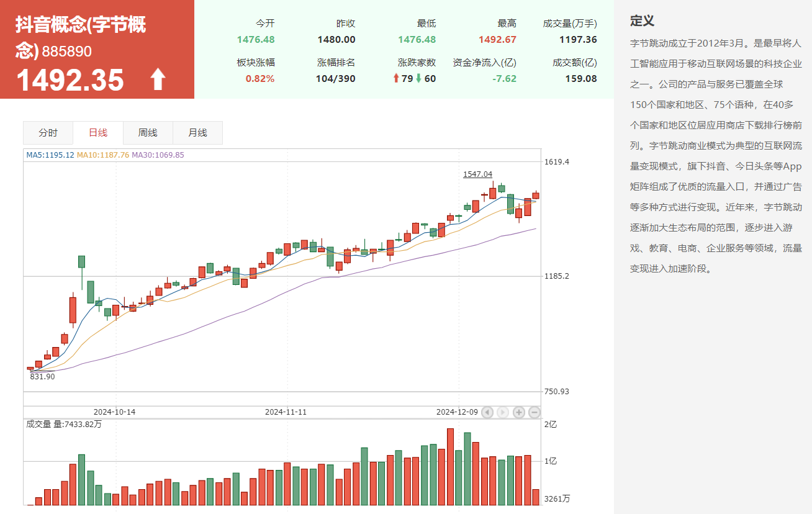Open the 周线 tab

click(x=148, y=133)
